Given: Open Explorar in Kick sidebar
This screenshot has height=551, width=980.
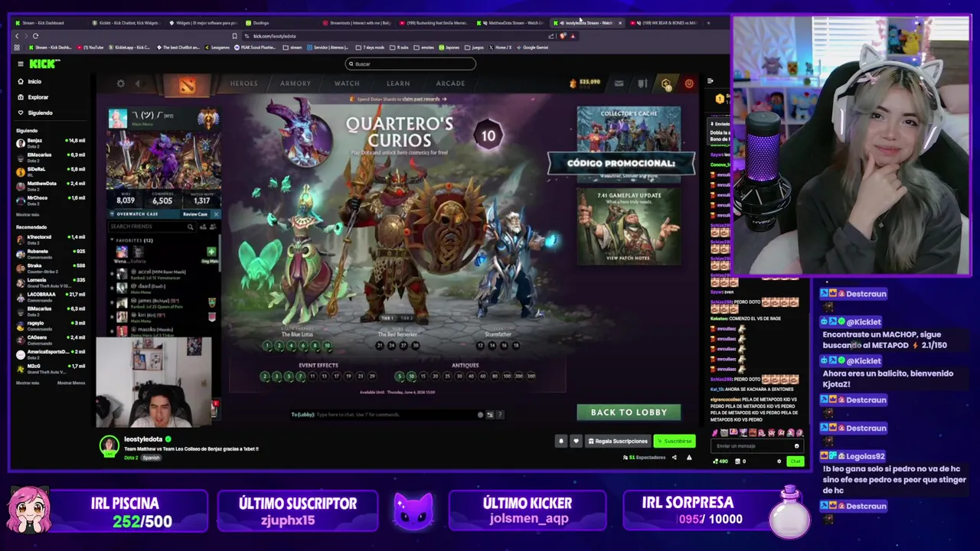Looking at the screenshot, I should (33, 97).
